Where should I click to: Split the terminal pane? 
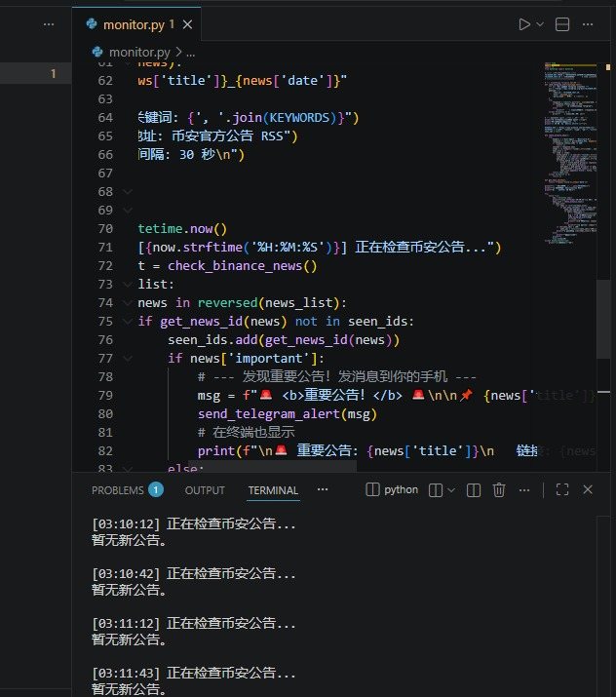474,490
